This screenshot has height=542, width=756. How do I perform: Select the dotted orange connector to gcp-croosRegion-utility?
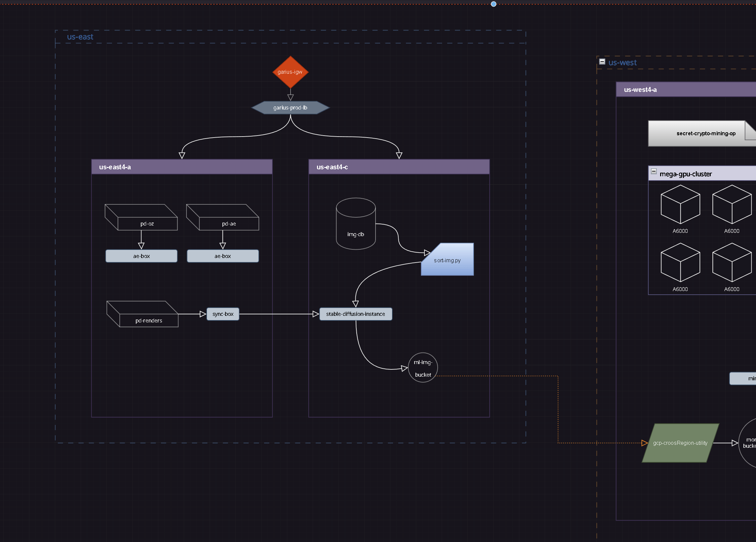(x=558, y=410)
